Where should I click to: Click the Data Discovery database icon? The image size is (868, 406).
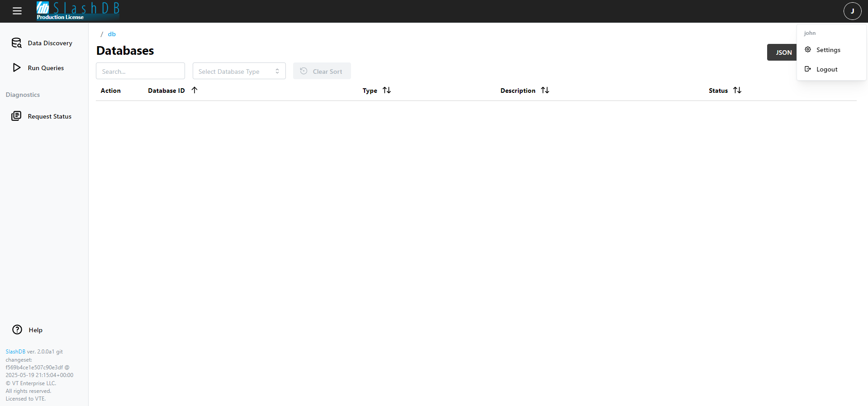[x=17, y=43]
